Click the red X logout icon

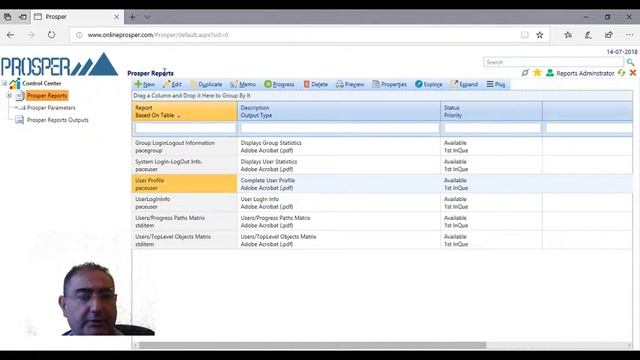633,73
